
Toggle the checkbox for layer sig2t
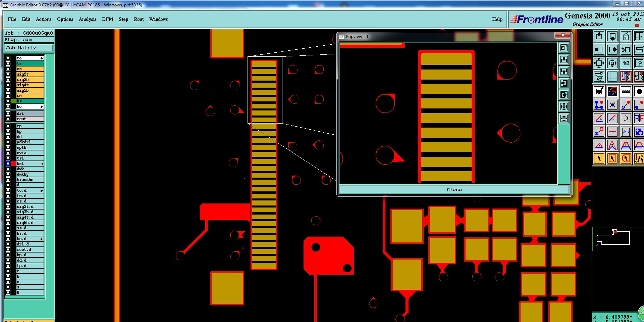pos(8,74)
